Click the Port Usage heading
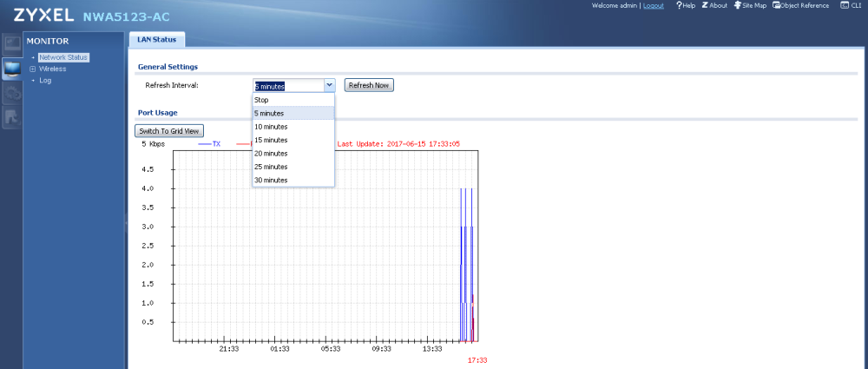The image size is (868, 369). pyautogui.click(x=157, y=113)
